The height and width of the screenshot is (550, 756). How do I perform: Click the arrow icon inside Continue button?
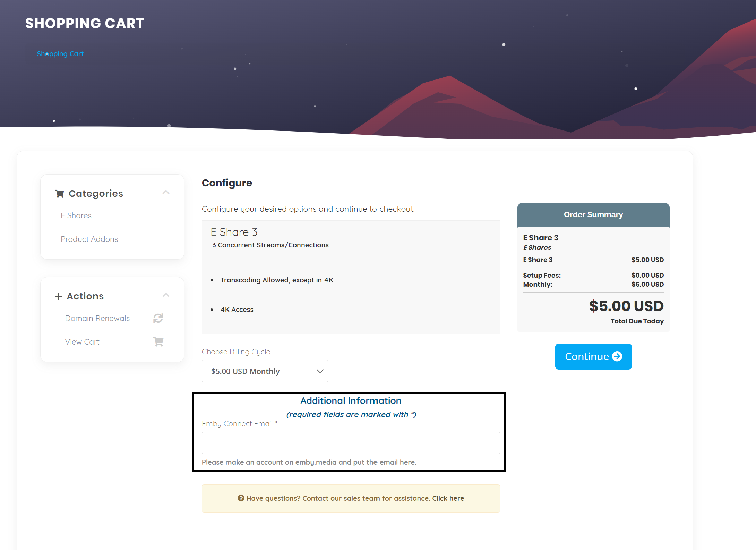tap(617, 356)
